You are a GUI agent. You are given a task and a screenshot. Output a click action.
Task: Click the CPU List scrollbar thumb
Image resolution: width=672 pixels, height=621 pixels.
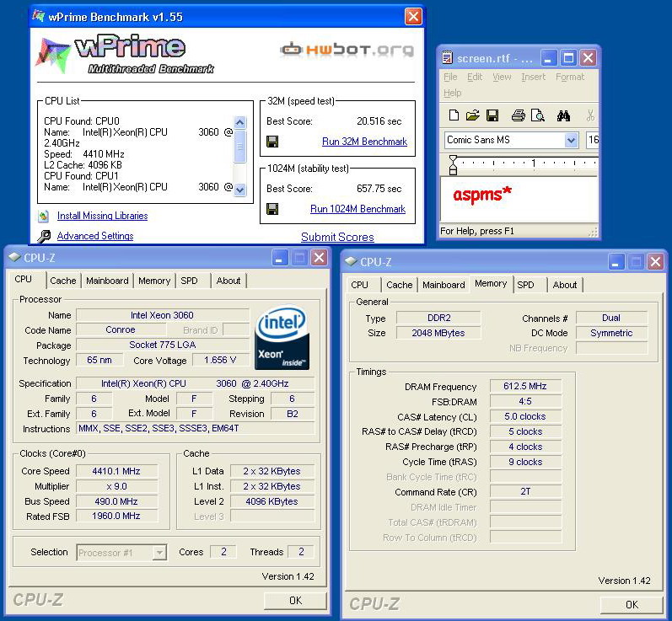(240, 147)
